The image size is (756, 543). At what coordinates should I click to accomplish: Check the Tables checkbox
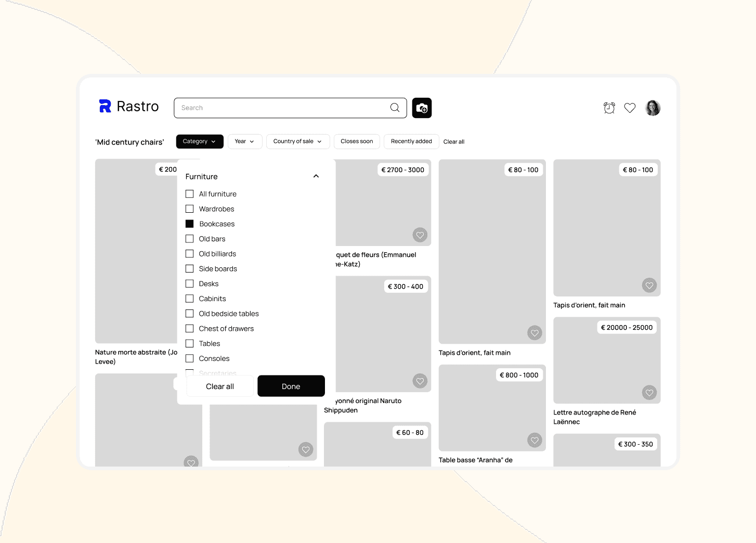[190, 344]
